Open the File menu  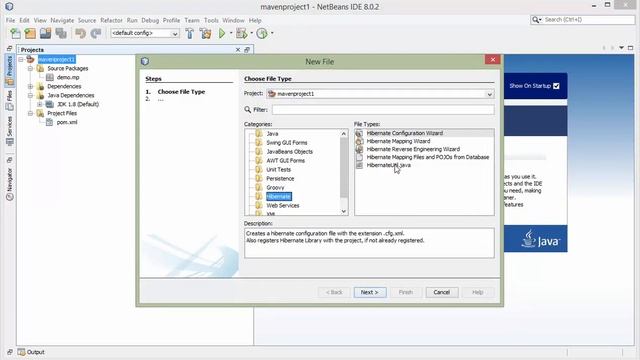(10, 20)
